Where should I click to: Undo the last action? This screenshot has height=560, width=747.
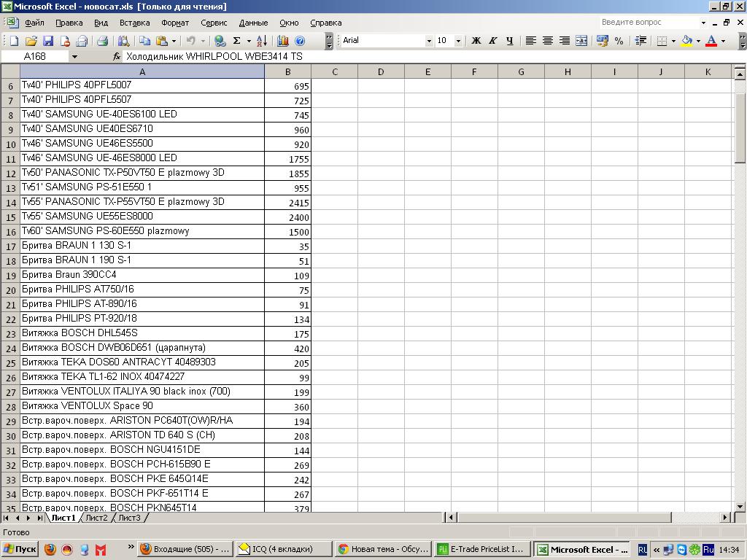(x=191, y=41)
